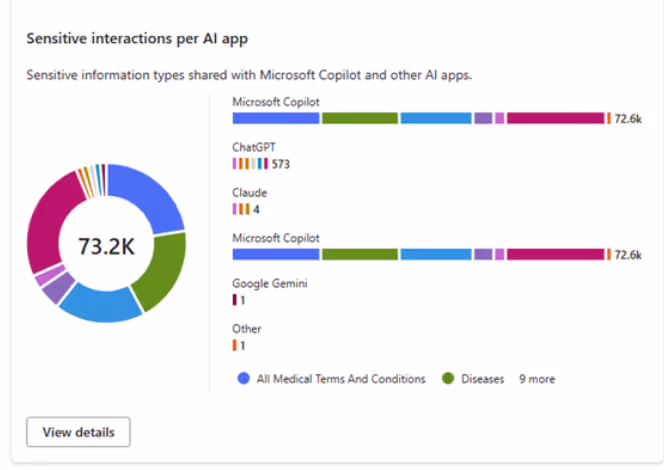Screen dimensions: 664x470
Task: Click the "Sensitive interactions per AI app" heading
Action: (137, 39)
